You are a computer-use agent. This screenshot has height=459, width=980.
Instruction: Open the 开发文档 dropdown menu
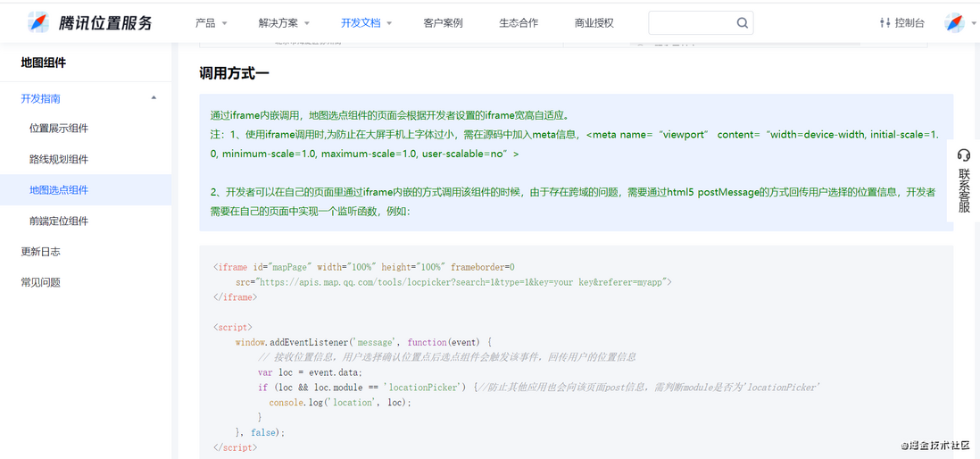366,23
